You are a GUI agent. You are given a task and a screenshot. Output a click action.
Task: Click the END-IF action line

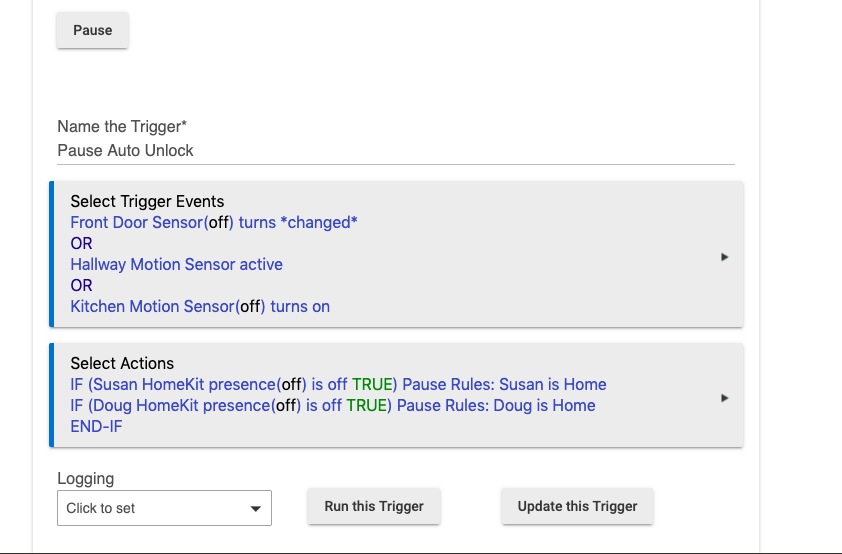click(96, 426)
